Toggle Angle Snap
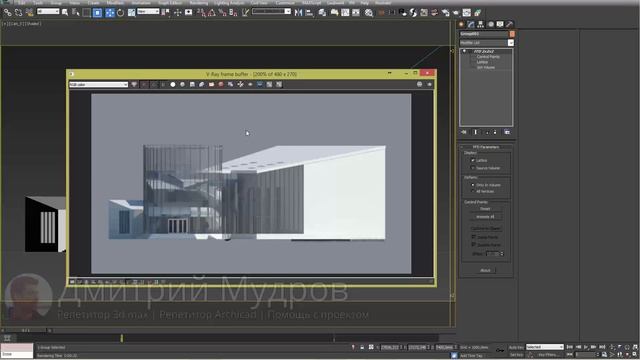The width and height of the screenshot is (640, 360). tap(211, 13)
